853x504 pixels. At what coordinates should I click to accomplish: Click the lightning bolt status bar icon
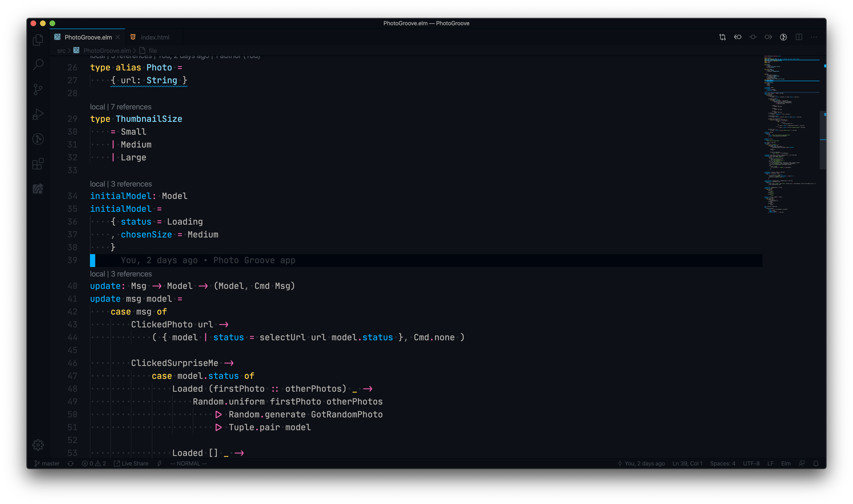[x=159, y=464]
